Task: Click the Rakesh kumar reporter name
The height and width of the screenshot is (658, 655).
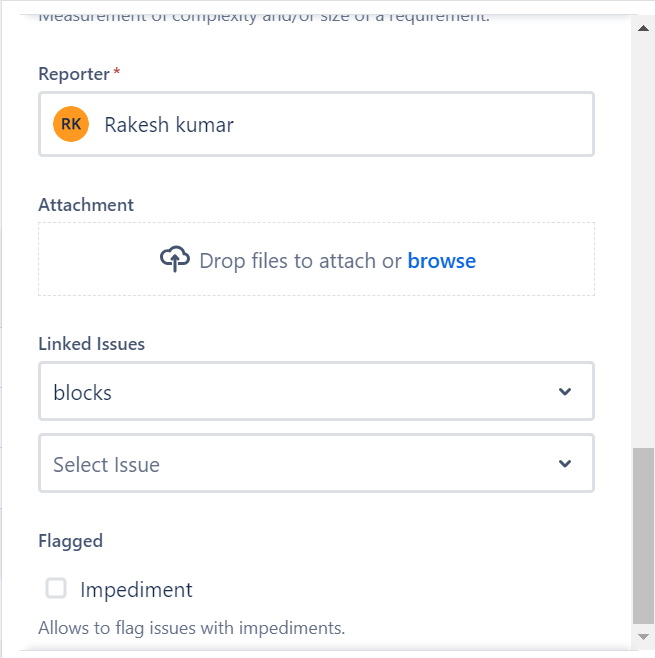Action: (169, 125)
